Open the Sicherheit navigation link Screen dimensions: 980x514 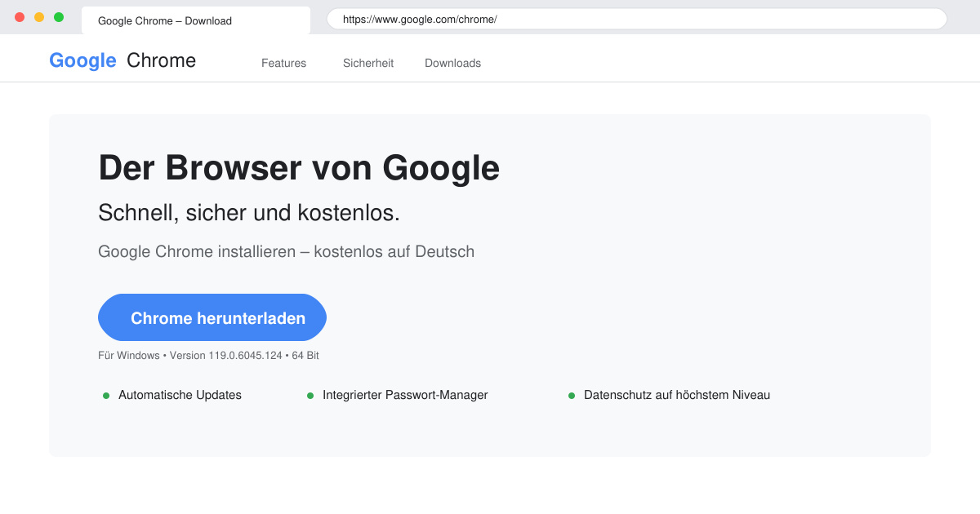(x=368, y=63)
